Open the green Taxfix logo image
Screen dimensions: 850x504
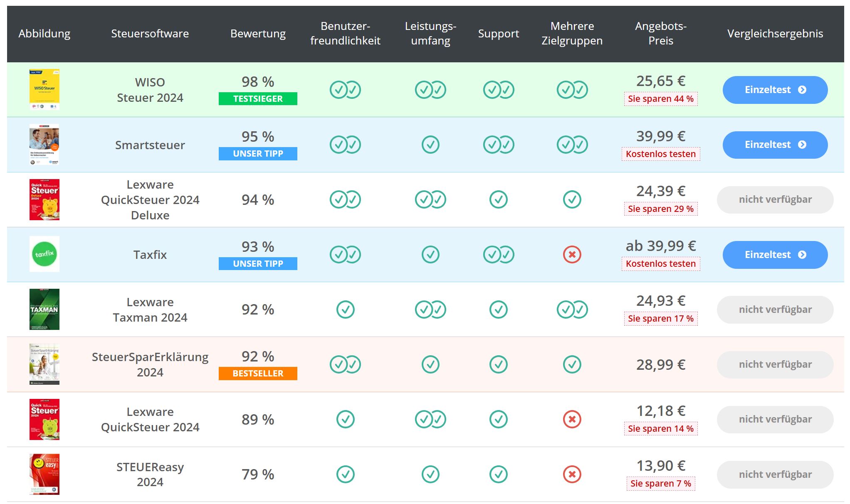tap(44, 254)
